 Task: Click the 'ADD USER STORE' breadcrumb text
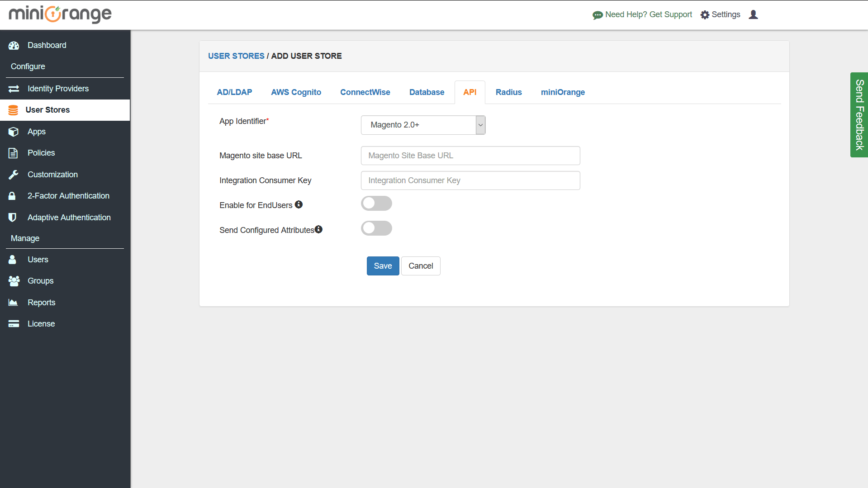(306, 56)
